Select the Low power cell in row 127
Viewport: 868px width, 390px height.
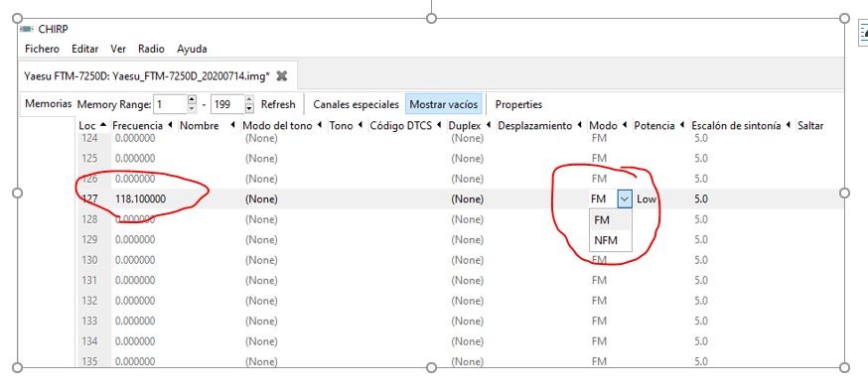(646, 199)
